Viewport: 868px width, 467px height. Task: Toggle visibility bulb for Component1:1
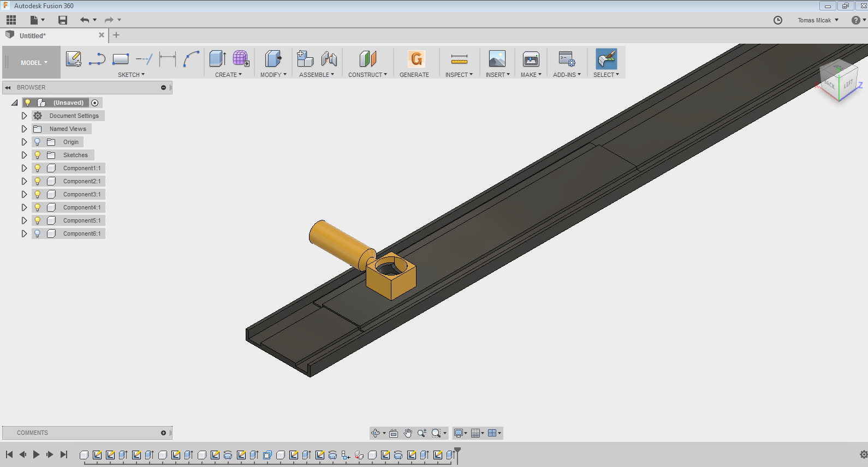point(37,168)
